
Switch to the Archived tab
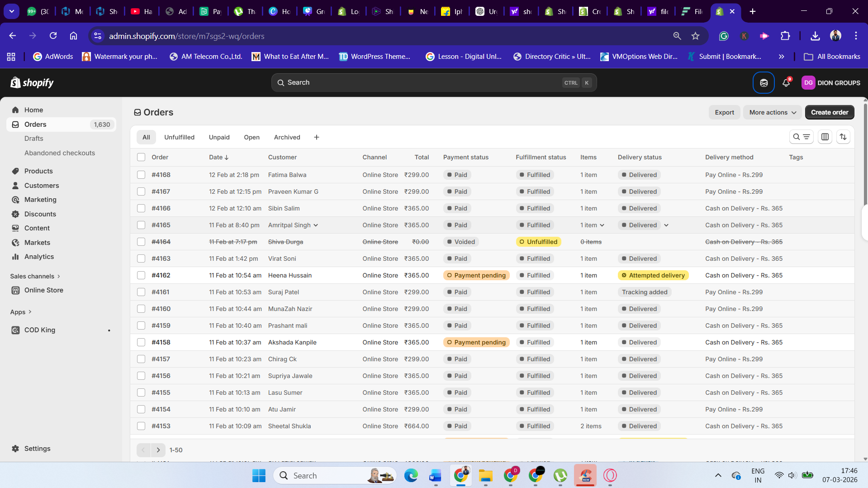[287, 137]
